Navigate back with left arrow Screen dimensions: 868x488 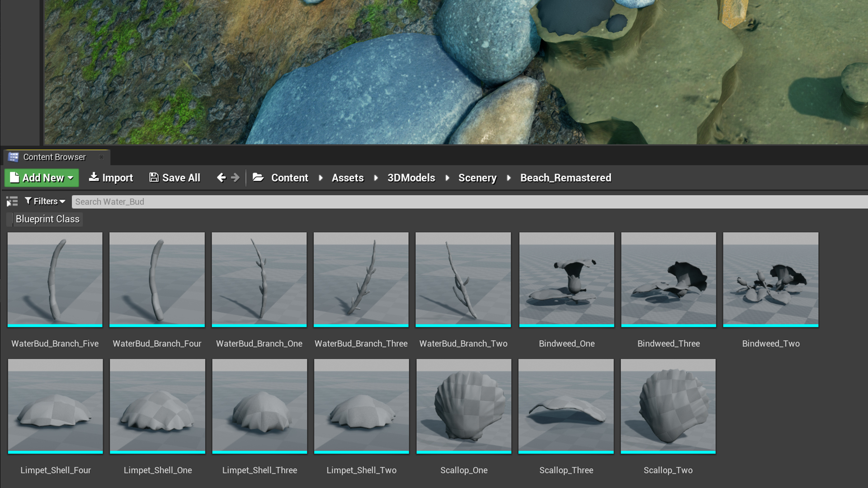pyautogui.click(x=221, y=178)
